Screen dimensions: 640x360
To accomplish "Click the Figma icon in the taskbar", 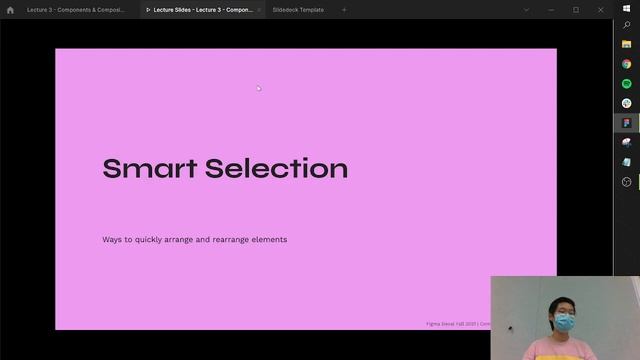I will [627, 123].
